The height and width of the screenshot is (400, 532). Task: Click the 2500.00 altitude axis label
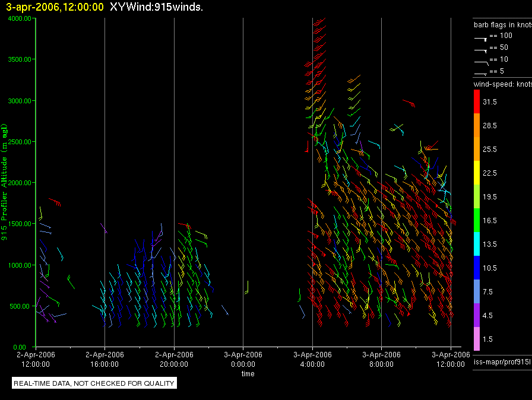pyautogui.click(x=20, y=142)
